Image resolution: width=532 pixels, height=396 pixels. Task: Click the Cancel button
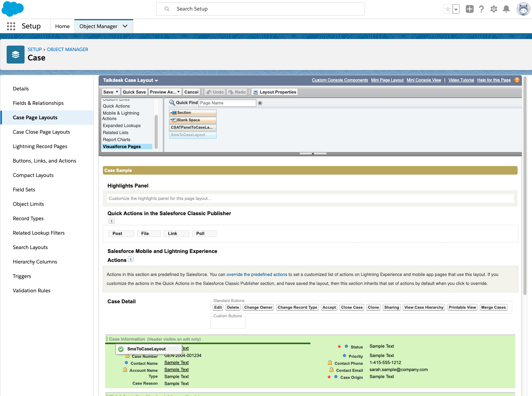(191, 92)
